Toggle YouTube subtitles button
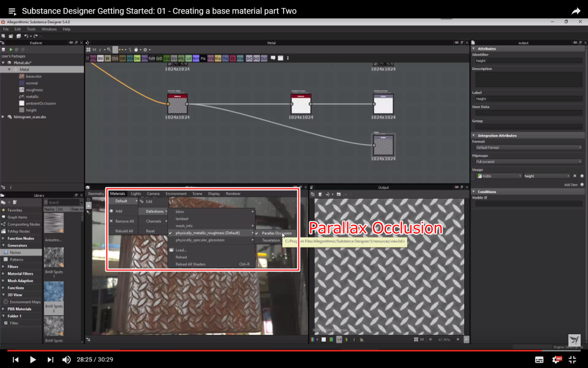 [x=539, y=360]
